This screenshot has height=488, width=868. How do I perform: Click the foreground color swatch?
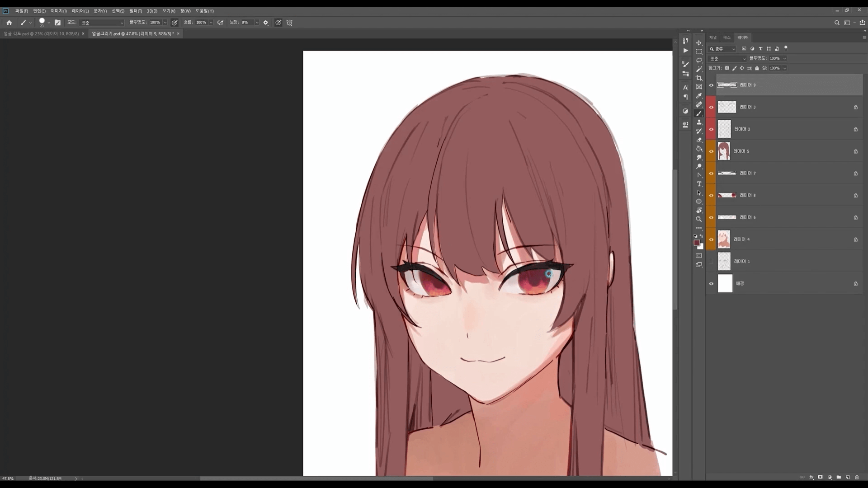[x=697, y=243]
